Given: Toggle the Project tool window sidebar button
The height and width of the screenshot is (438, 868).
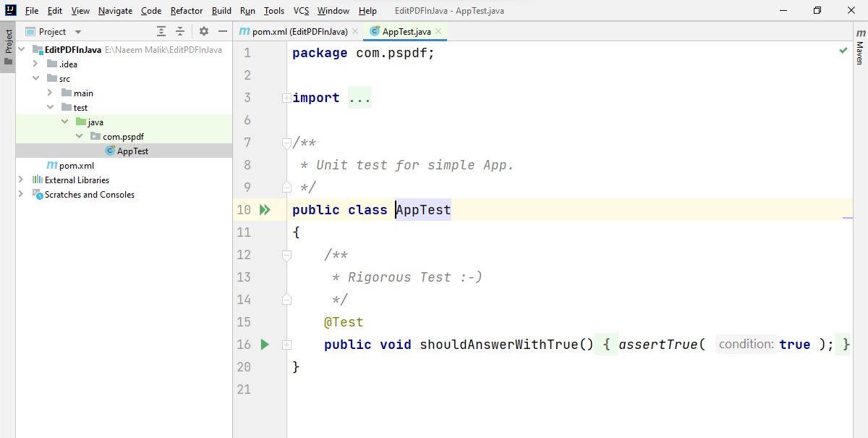Looking at the screenshot, I should 8,46.
